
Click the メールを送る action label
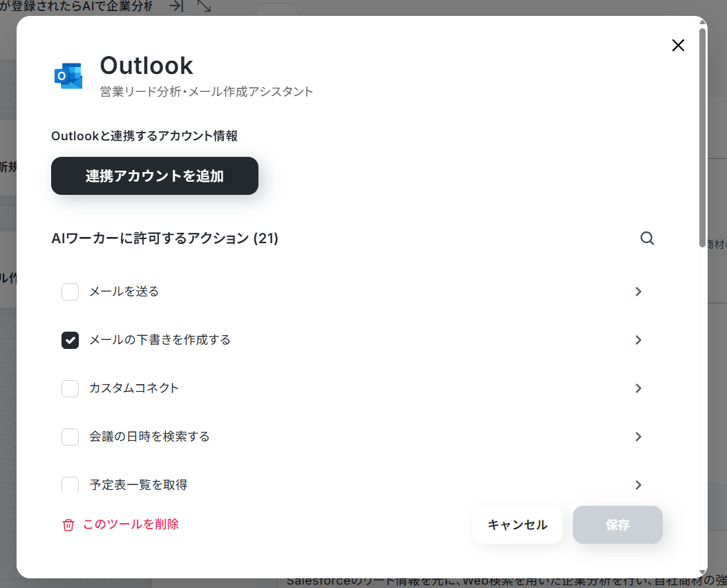[x=124, y=292]
